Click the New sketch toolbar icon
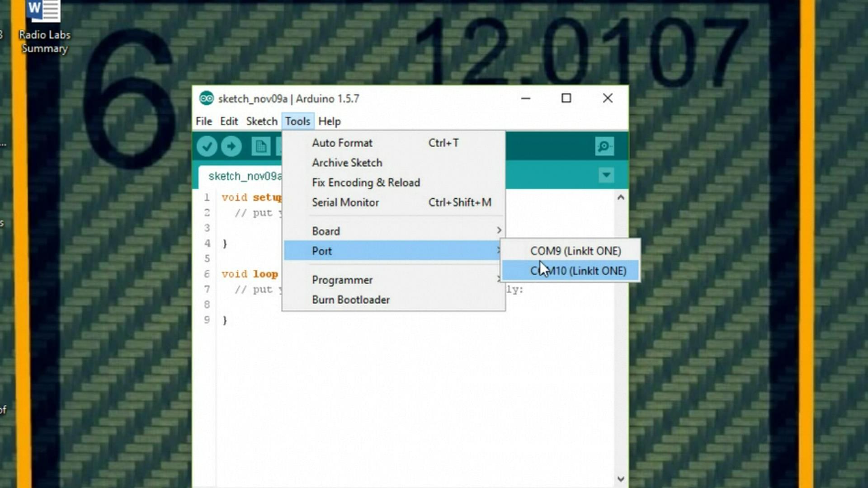 click(x=260, y=146)
